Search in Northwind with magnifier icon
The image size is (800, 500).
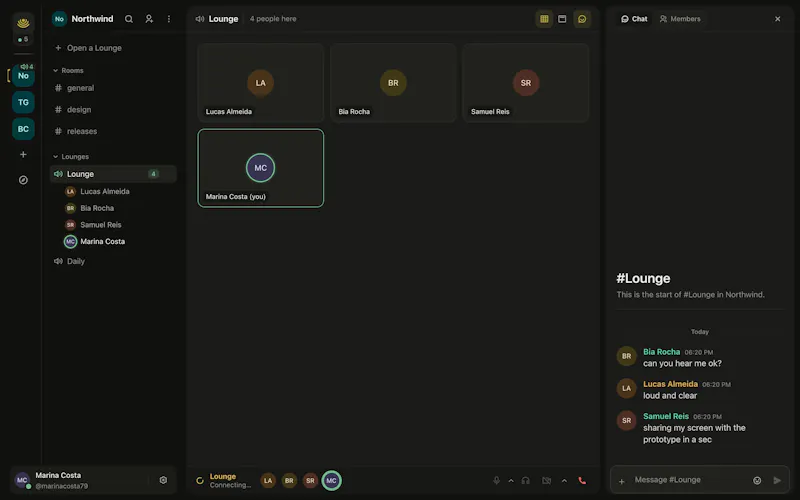point(129,19)
